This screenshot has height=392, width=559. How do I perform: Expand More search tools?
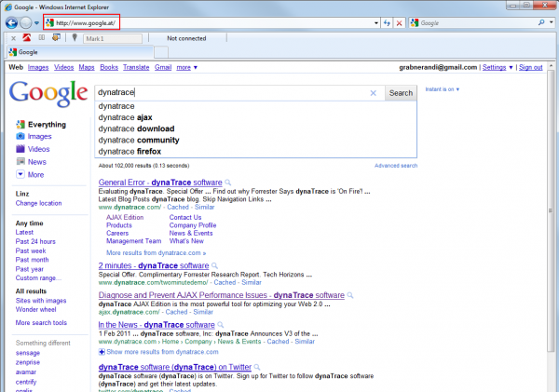[41, 323]
